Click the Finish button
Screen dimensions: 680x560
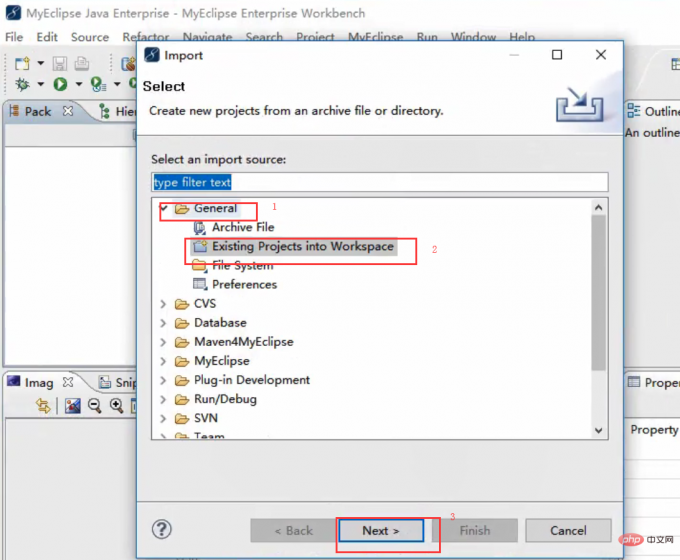[x=475, y=531]
